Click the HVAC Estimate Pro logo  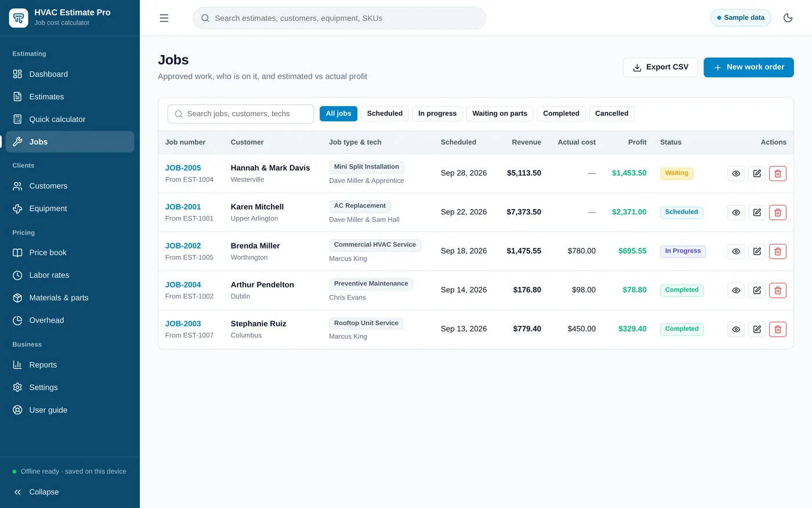[x=19, y=18]
